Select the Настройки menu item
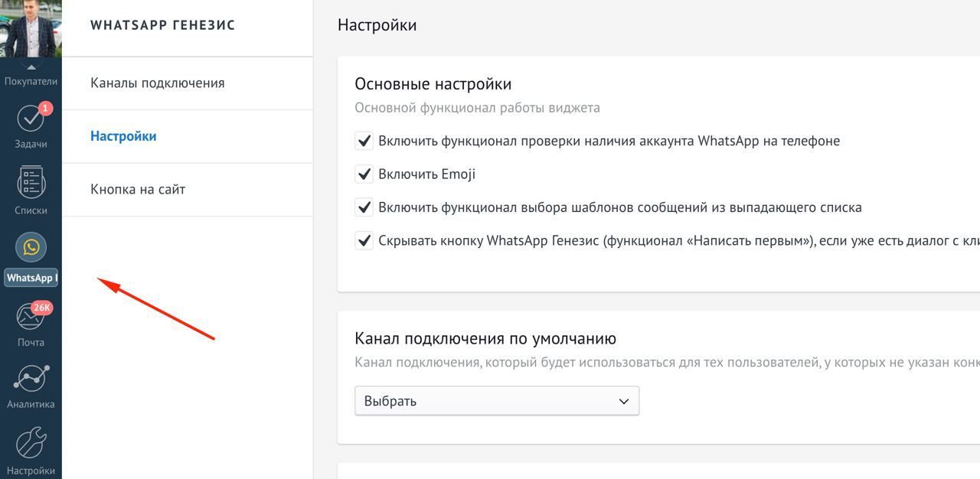The image size is (980, 479). pyautogui.click(x=188, y=136)
